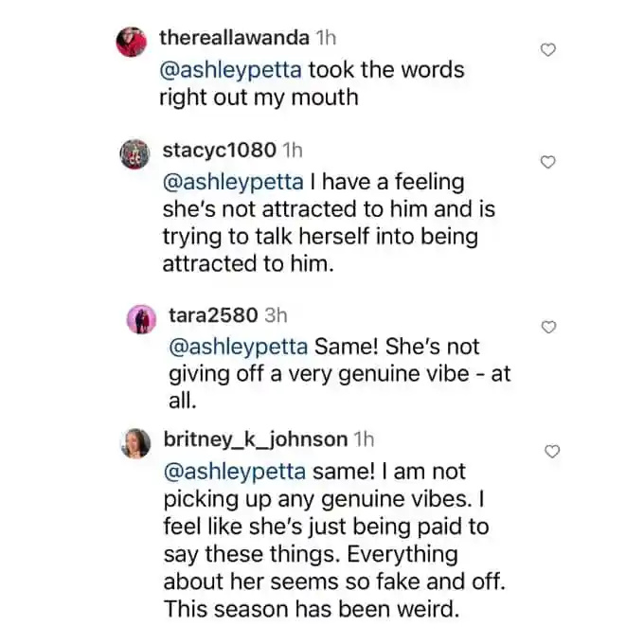This screenshot has height=644, width=644.
Task: Select the 1h timestamp beside thereallawanda
Action: 326,38
